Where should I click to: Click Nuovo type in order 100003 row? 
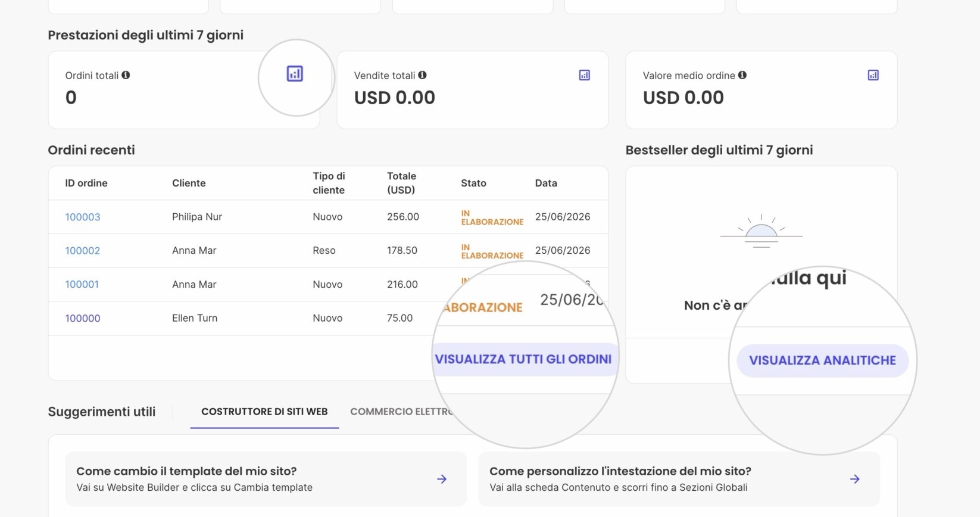(327, 217)
